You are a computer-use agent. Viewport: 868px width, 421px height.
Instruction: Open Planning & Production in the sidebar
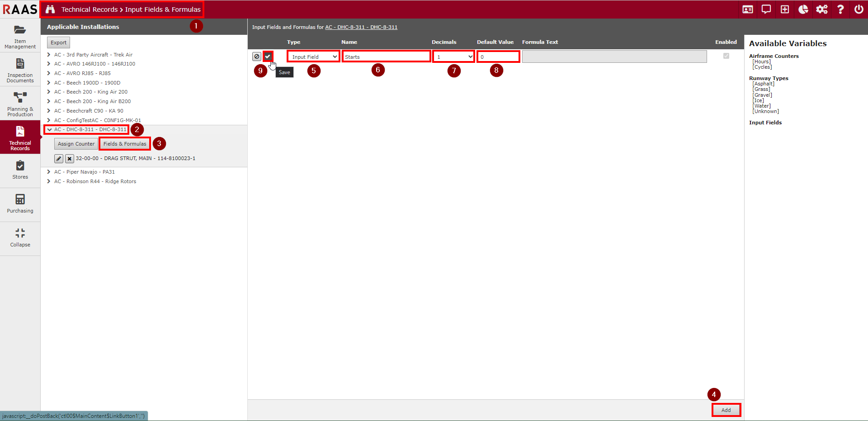(20, 104)
